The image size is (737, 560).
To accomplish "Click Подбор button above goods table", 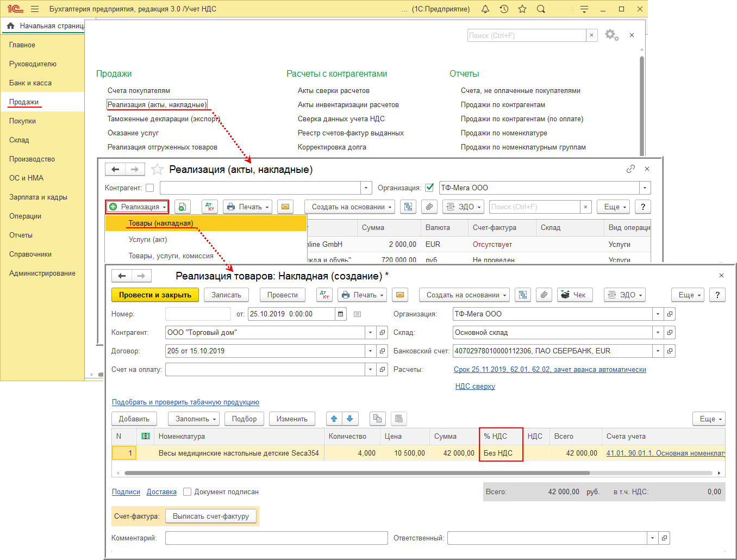I will [244, 419].
